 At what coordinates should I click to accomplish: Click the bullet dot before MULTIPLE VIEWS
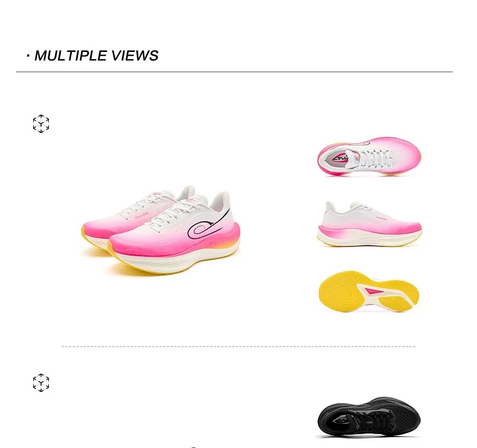pos(28,56)
